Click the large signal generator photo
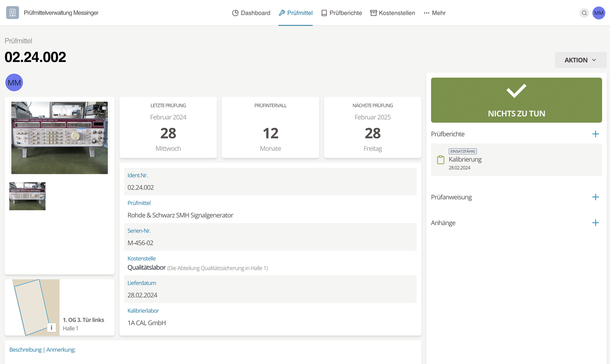610x364 pixels. point(60,138)
